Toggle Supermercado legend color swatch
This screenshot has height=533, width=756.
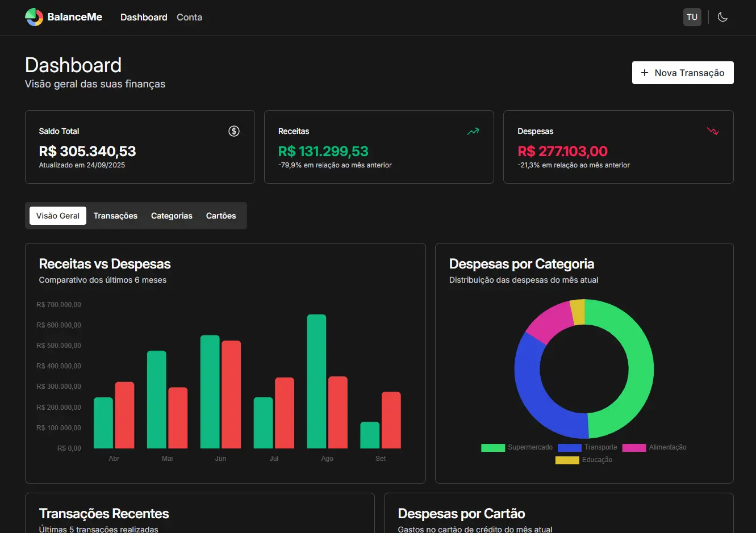point(493,447)
